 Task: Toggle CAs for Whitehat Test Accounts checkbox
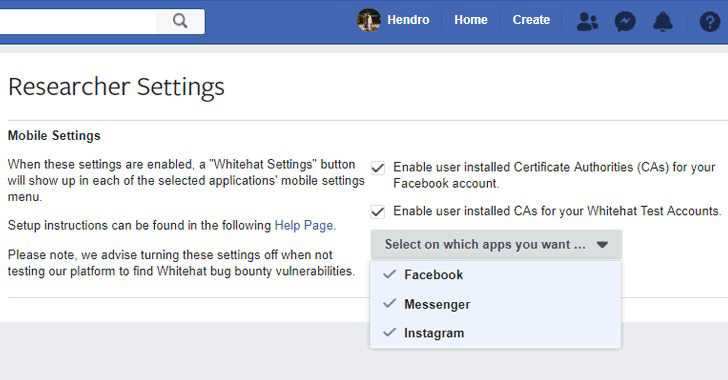click(x=378, y=211)
